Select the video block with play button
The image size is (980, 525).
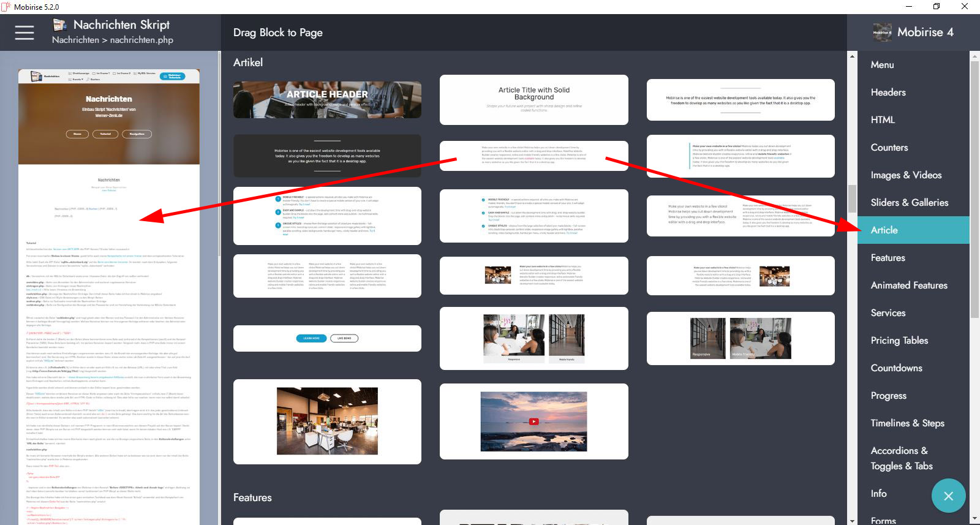533,421
